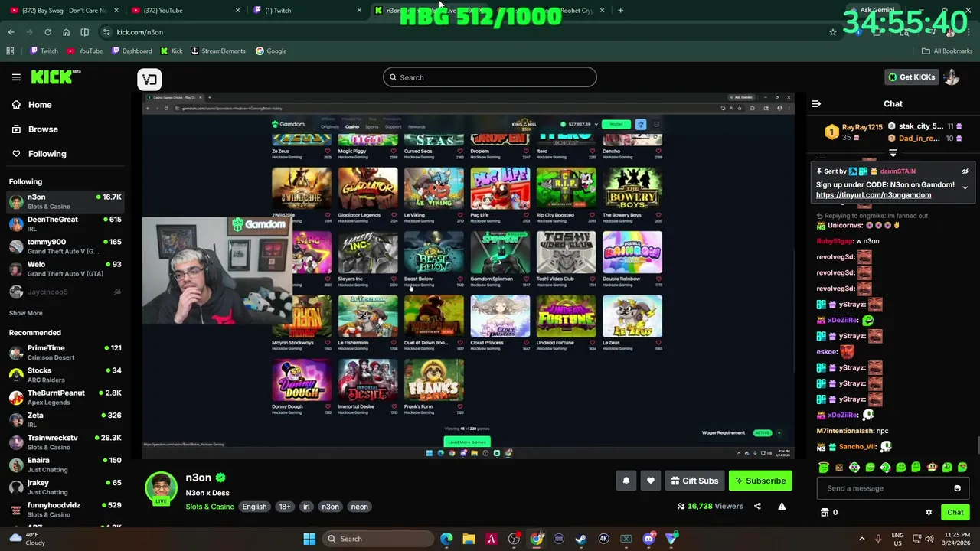Go back in browser

[x=11, y=32]
